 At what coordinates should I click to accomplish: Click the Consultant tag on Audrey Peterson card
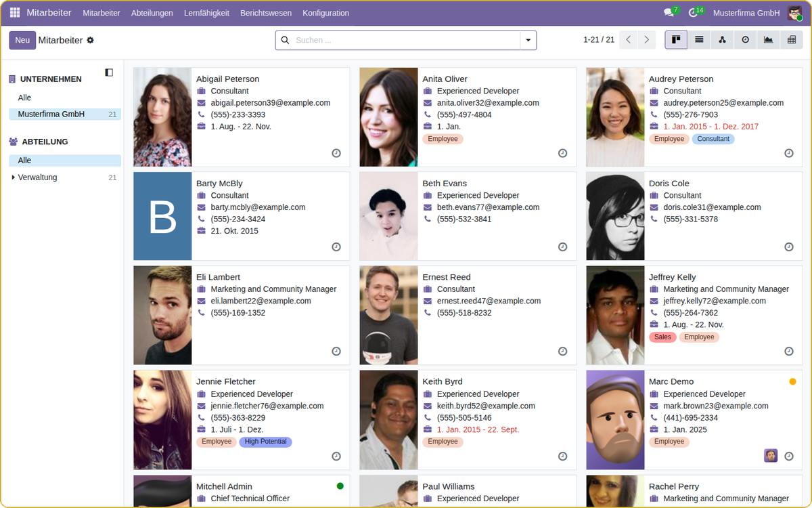tap(713, 139)
